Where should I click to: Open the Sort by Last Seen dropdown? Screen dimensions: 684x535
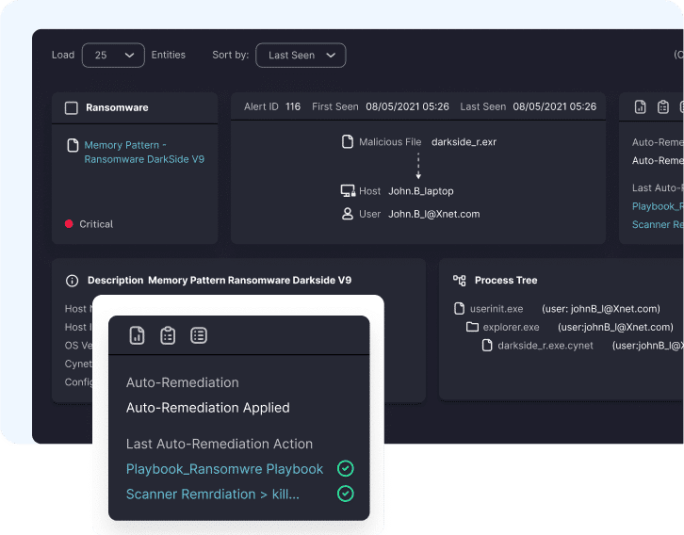click(x=300, y=55)
